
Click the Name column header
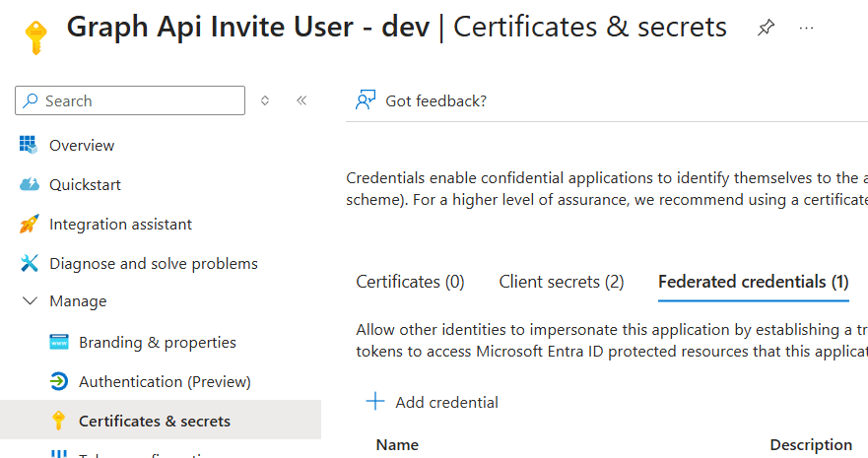tap(397, 445)
